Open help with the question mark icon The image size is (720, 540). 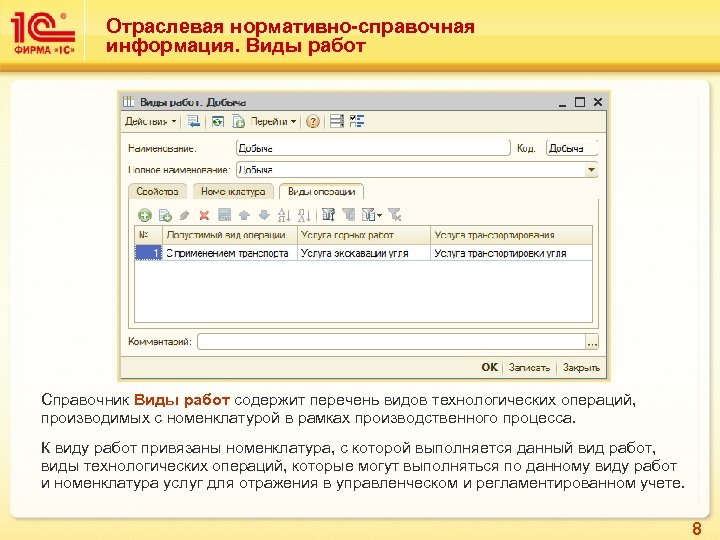point(313,122)
